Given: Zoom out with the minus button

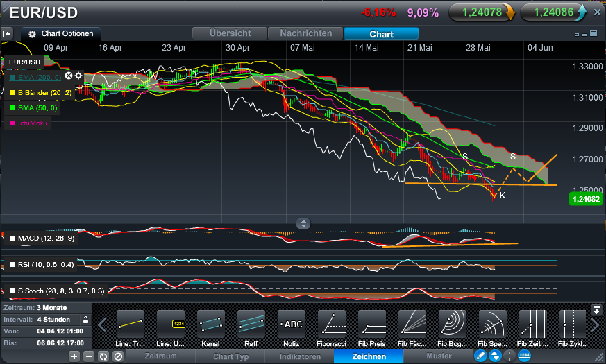Looking at the screenshot, I should [x=89, y=356].
